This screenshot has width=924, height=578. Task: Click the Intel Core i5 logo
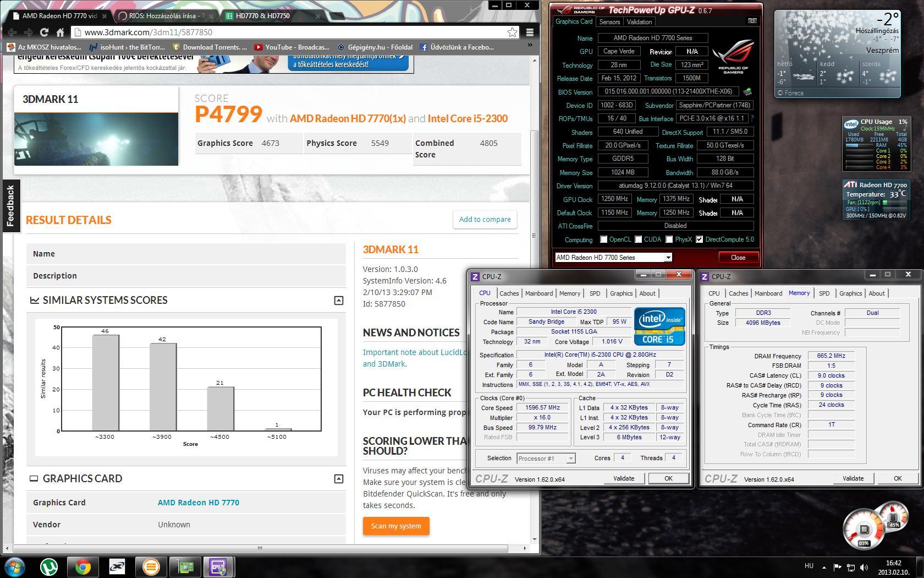tap(659, 326)
